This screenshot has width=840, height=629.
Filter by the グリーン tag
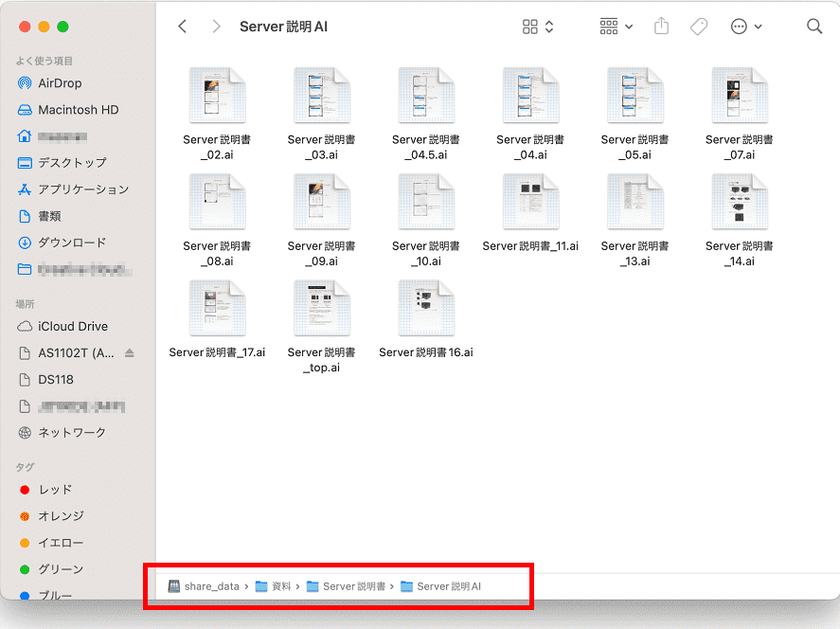(x=51, y=569)
